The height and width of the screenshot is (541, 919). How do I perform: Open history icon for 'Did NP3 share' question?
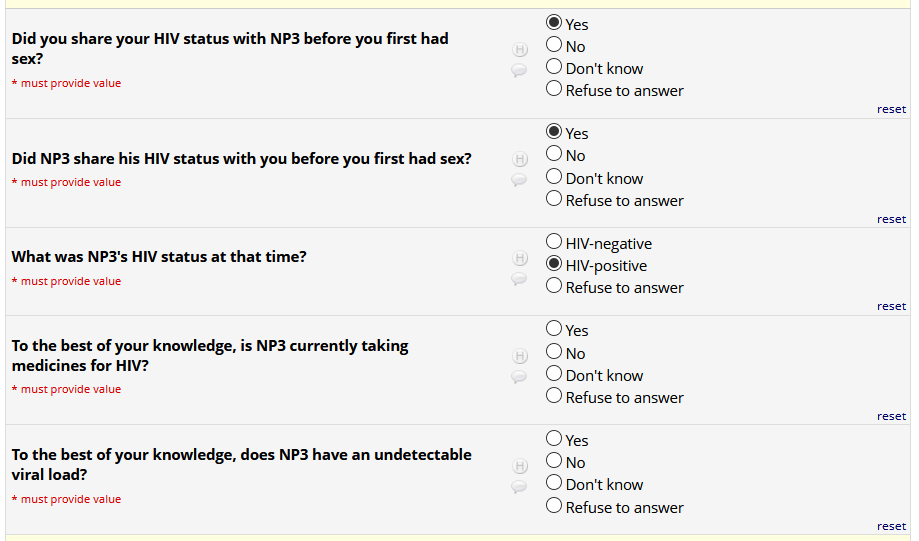[519, 159]
